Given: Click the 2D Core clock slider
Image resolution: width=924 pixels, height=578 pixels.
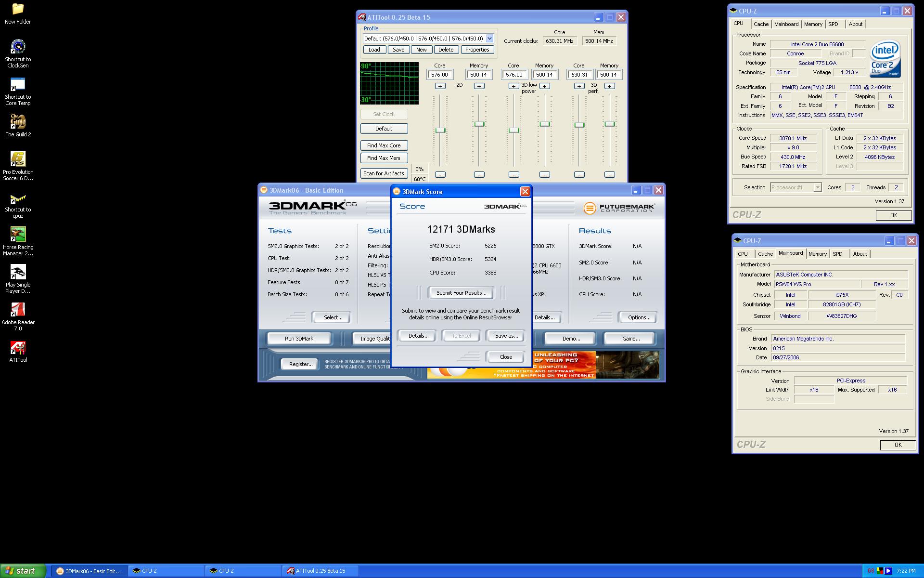Looking at the screenshot, I should tap(440, 130).
